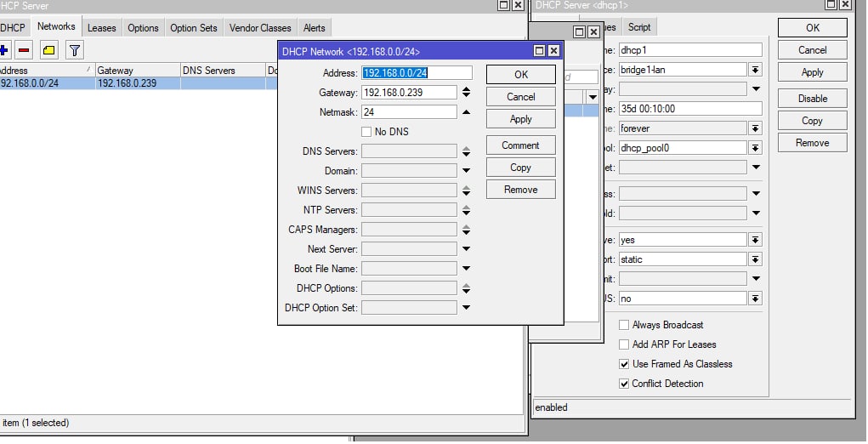Click Copy in DHCP Server dhcp1 window
Viewport: 868px width, 444px height.
(813, 121)
